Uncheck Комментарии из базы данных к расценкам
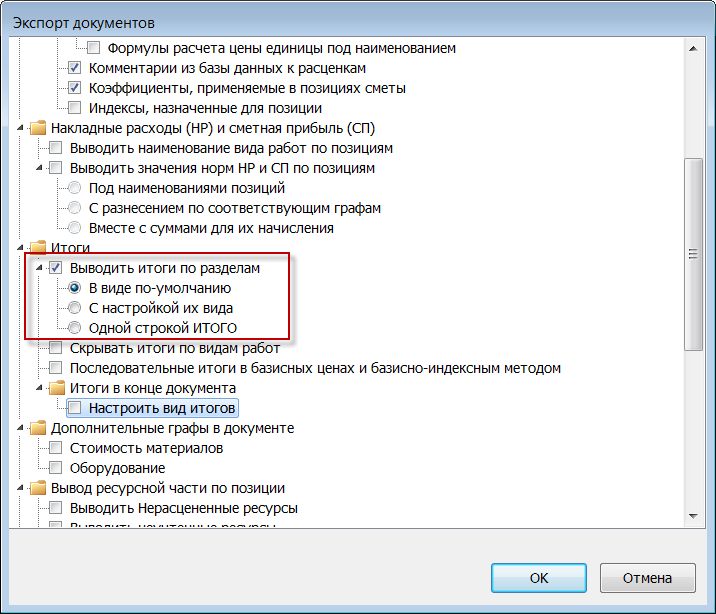This screenshot has height=614, width=716. (75, 68)
